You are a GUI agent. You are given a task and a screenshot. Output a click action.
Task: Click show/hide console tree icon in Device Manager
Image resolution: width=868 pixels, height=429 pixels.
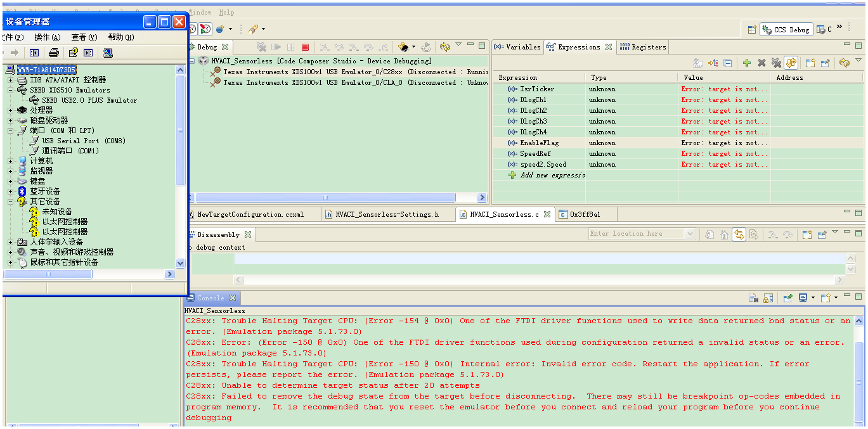click(34, 53)
